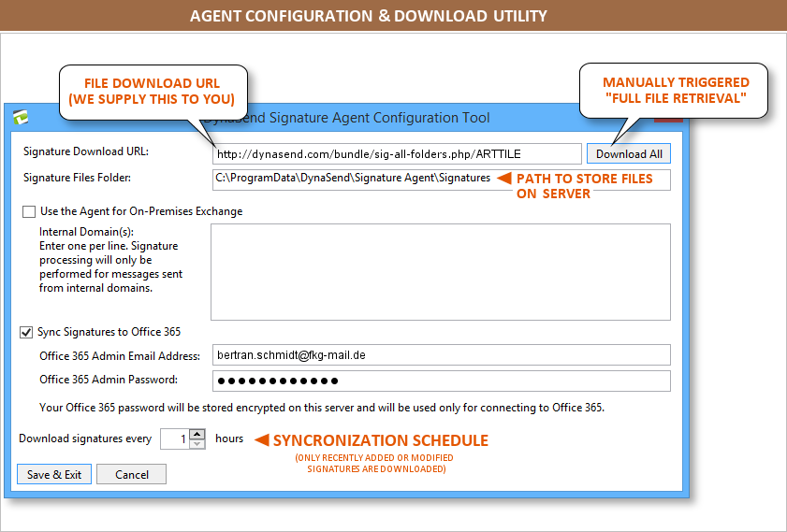Screen dimensions: 787x532
Task: Decrease download interval hours with down arrow
Action: pos(197,444)
